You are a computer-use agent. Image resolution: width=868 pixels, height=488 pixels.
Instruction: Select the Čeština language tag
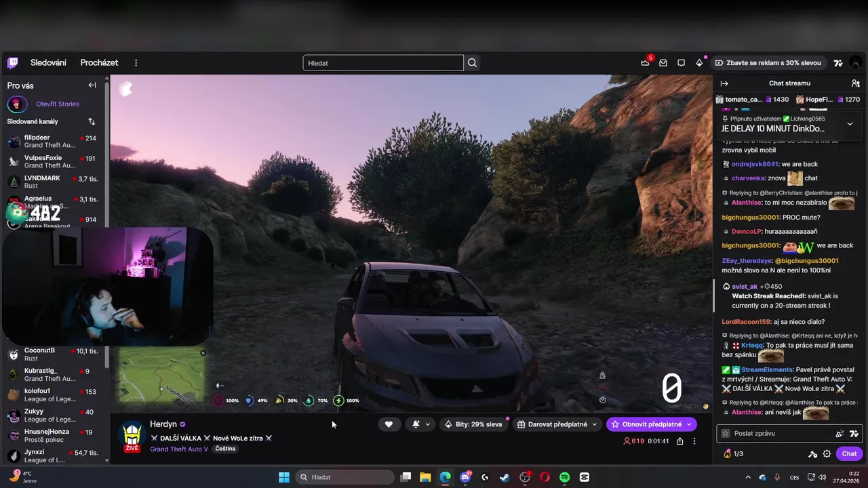(225, 449)
